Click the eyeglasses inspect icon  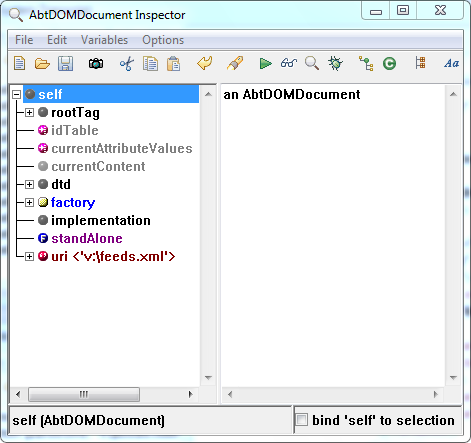point(289,63)
